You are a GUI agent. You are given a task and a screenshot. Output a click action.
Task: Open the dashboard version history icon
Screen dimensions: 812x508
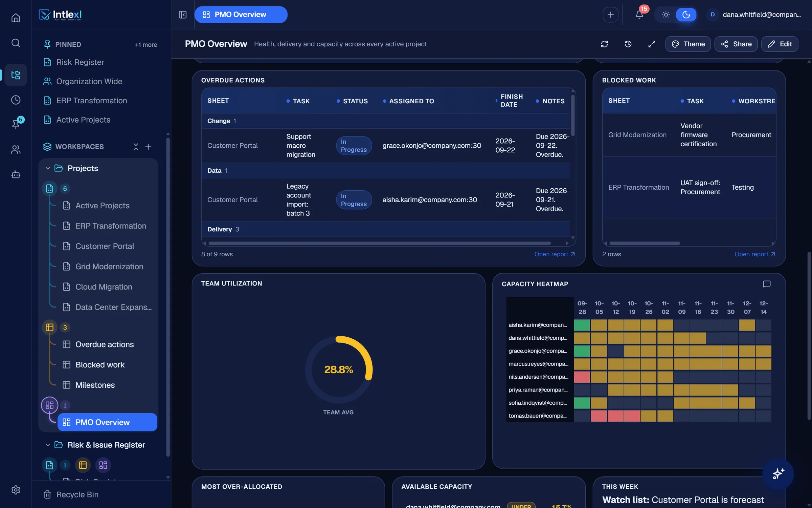(628, 44)
